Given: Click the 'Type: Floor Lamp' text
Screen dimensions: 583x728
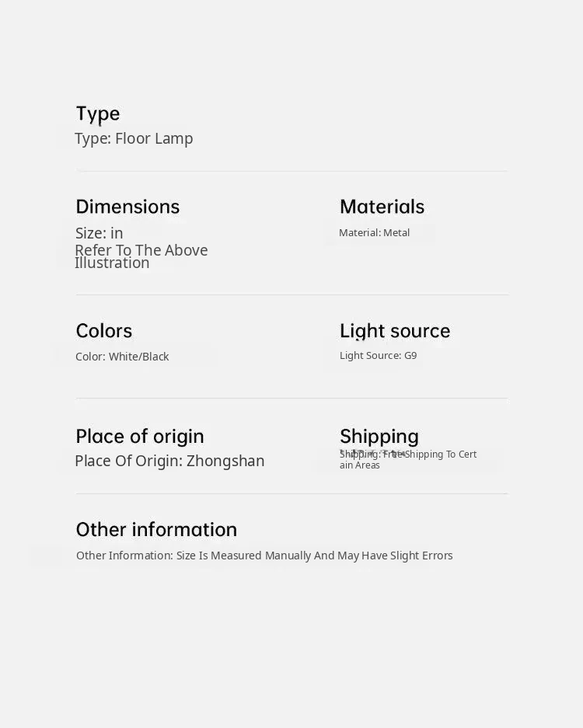Looking at the screenshot, I should (134, 138).
